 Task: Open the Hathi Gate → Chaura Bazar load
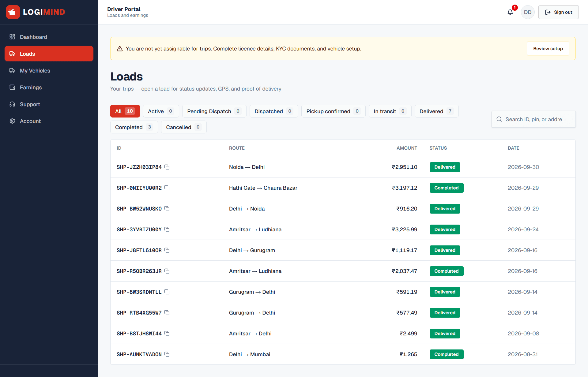[x=343, y=188]
